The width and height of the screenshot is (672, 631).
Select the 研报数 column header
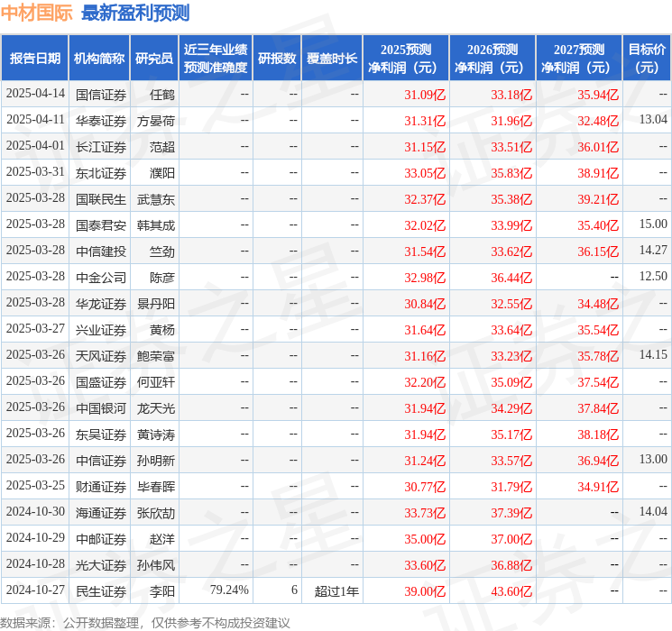[x=277, y=58]
